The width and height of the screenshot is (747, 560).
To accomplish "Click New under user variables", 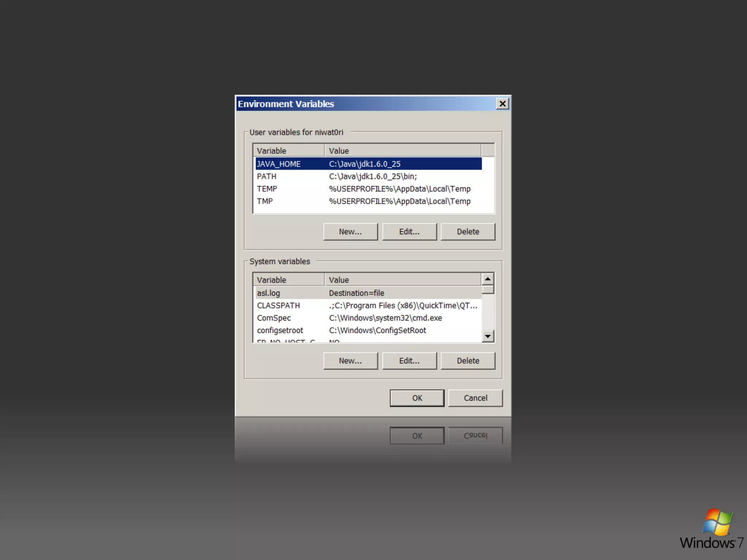I will [350, 232].
